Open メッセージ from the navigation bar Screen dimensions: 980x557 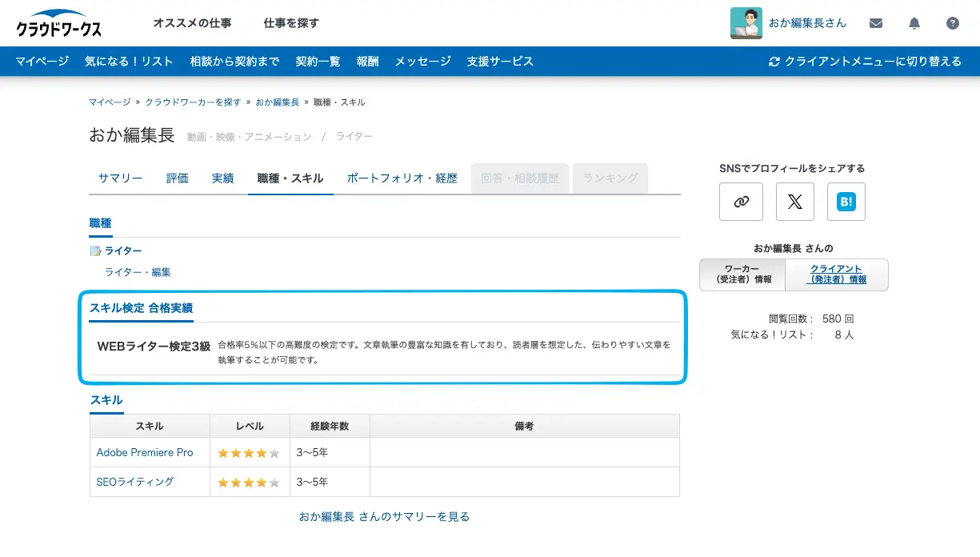(x=422, y=61)
